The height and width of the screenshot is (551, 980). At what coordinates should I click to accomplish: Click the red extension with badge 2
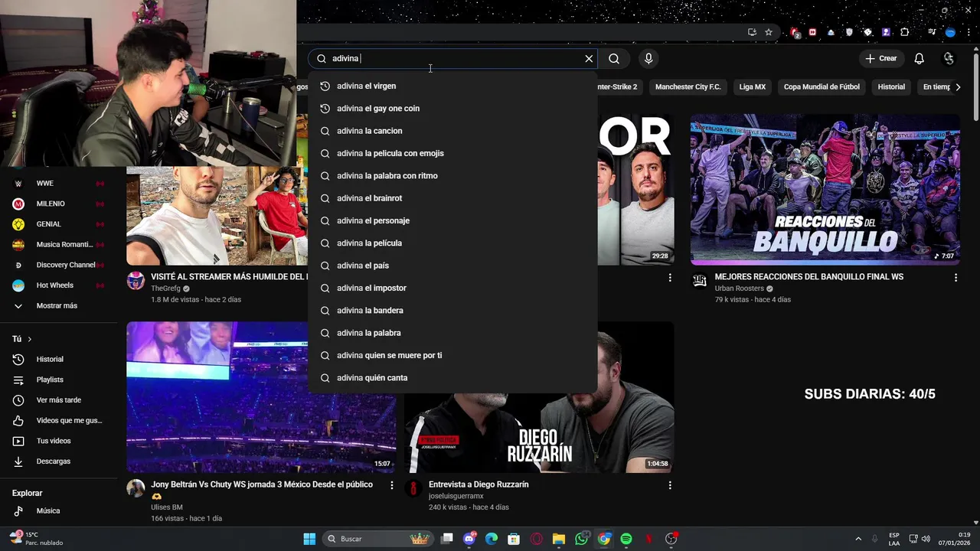795,32
